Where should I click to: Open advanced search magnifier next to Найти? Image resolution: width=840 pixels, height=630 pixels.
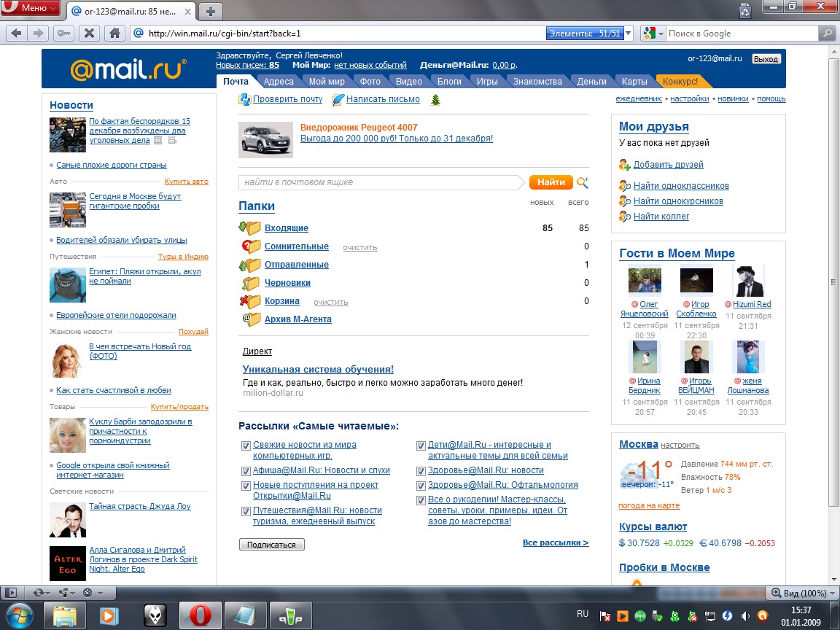(583, 183)
